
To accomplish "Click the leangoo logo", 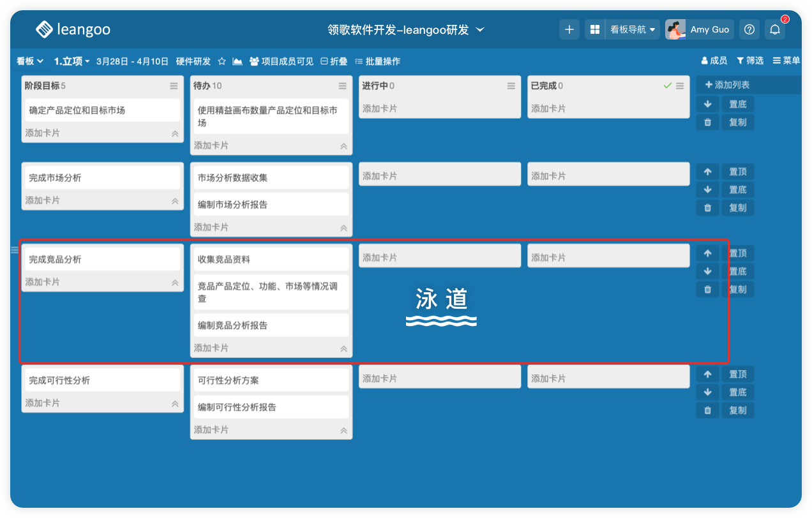I will [x=73, y=29].
